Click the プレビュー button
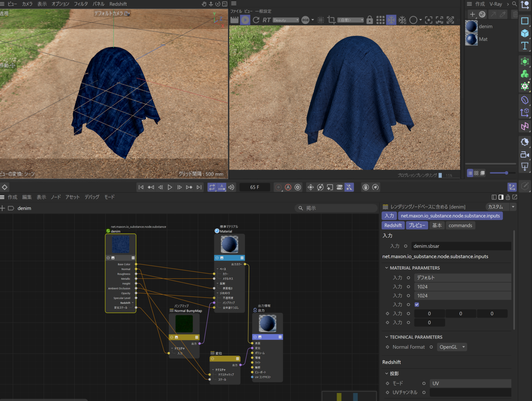532x401 pixels. [x=417, y=225]
